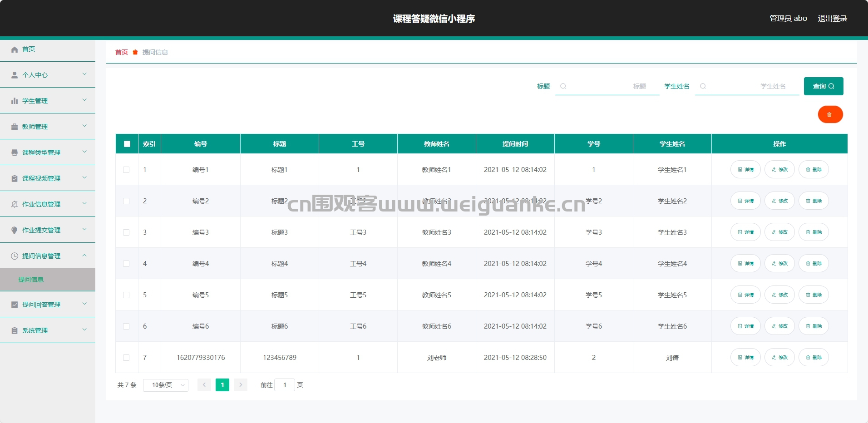This screenshot has height=423, width=868.
Task: Click 删除 for row 编号4
Action: [814, 264]
